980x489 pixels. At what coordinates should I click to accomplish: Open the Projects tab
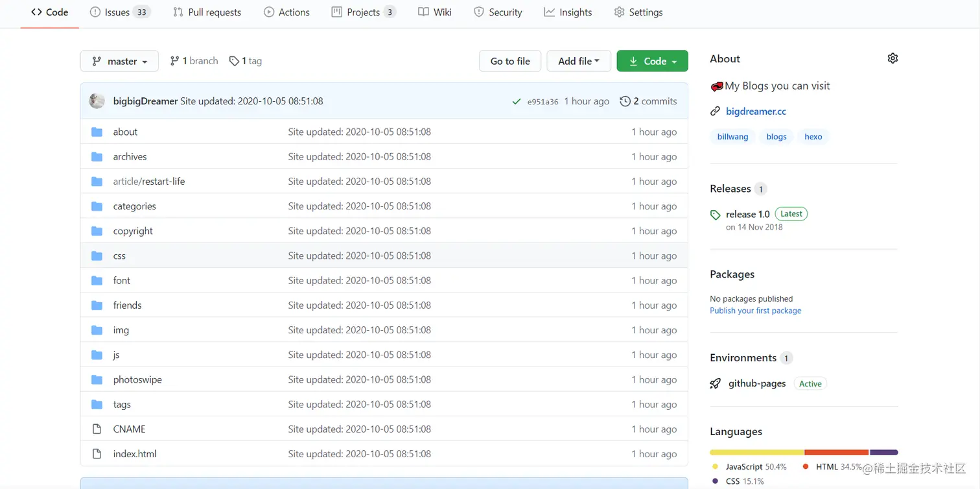[x=364, y=12]
